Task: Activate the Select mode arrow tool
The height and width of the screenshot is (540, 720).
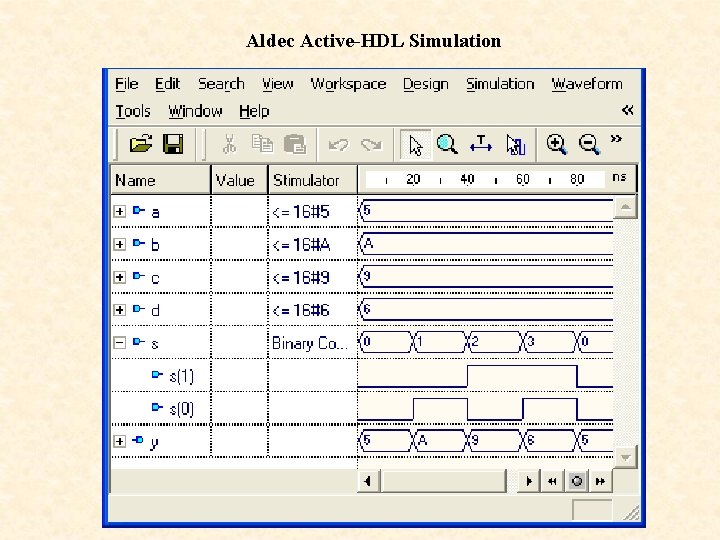Action: [x=416, y=145]
